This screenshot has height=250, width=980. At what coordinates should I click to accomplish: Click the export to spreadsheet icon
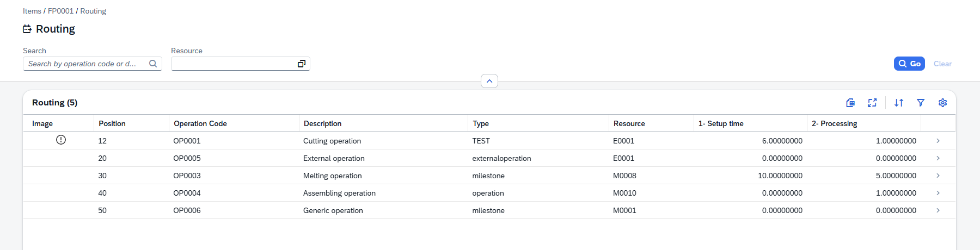850,103
